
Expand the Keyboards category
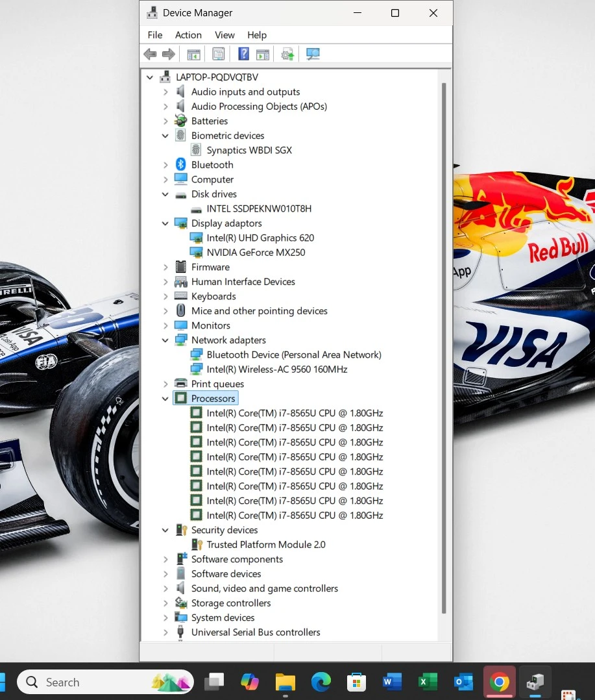pos(165,297)
